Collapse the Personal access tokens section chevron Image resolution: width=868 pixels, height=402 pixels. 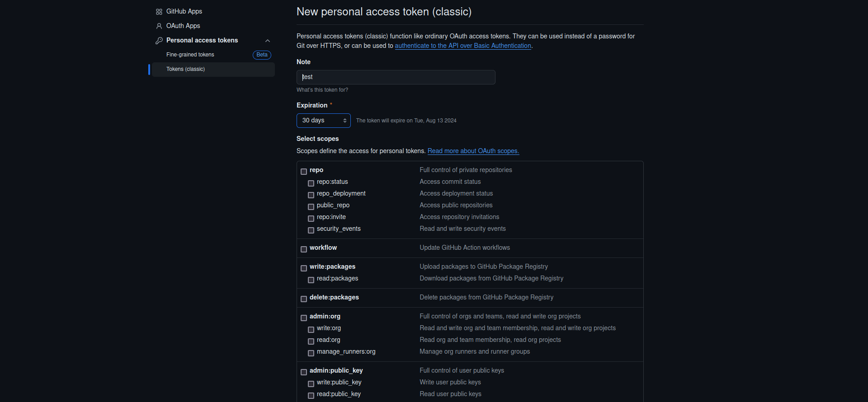[x=268, y=41]
